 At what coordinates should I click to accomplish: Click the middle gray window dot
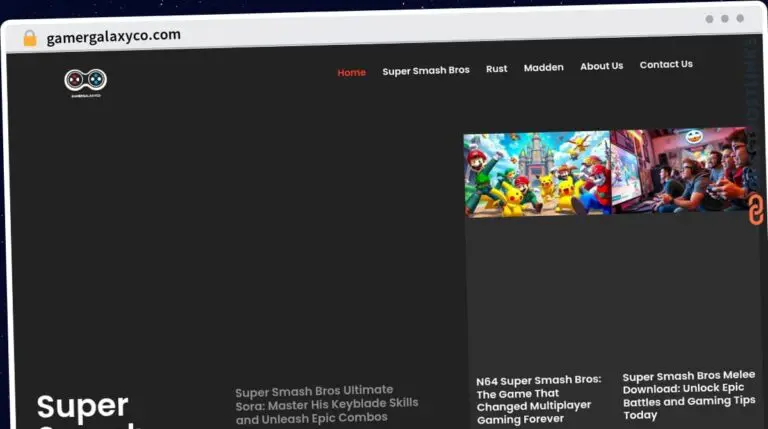724,19
